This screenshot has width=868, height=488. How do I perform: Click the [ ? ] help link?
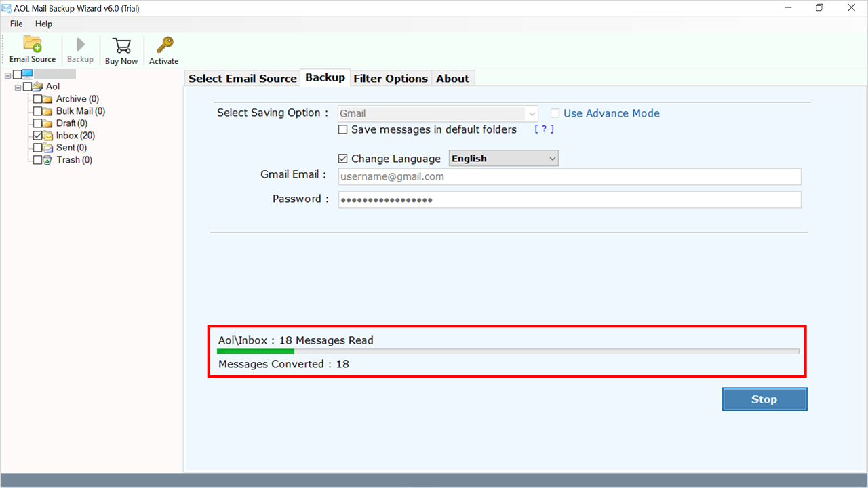pos(544,129)
